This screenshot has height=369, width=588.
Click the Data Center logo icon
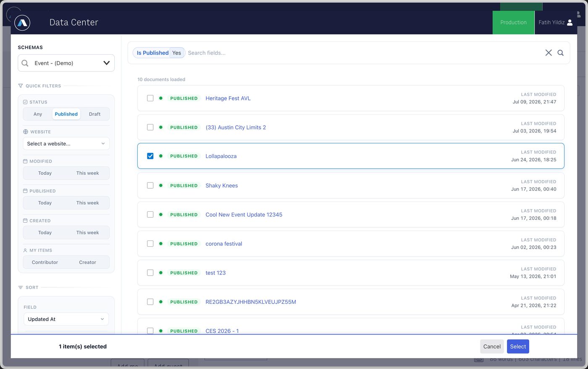[x=22, y=23]
